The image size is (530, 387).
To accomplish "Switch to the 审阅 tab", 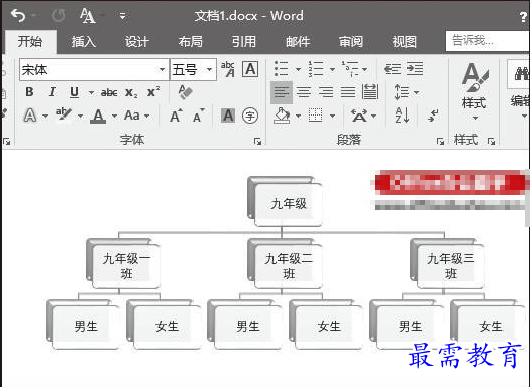I will 351,42.
